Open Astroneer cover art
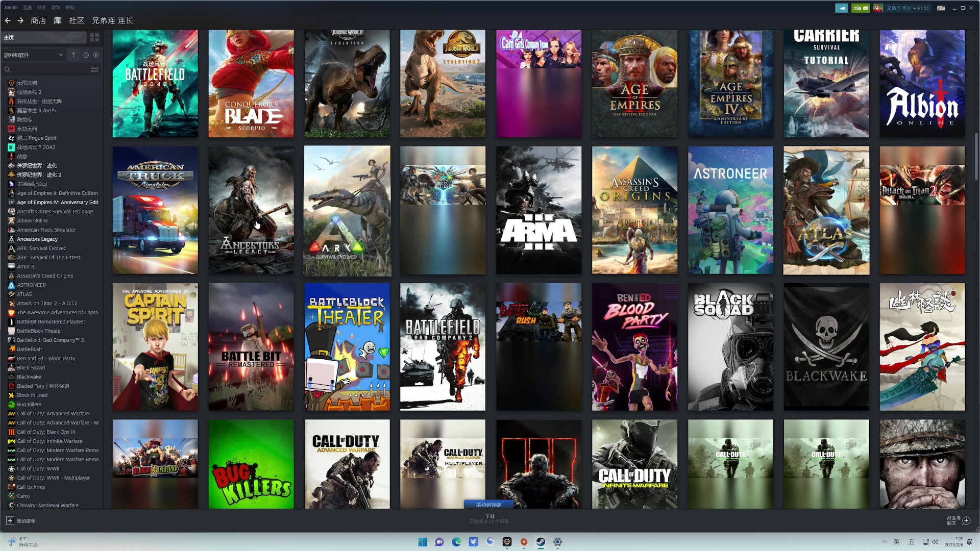Screen dimensions: 980x551 tap(730, 210)
